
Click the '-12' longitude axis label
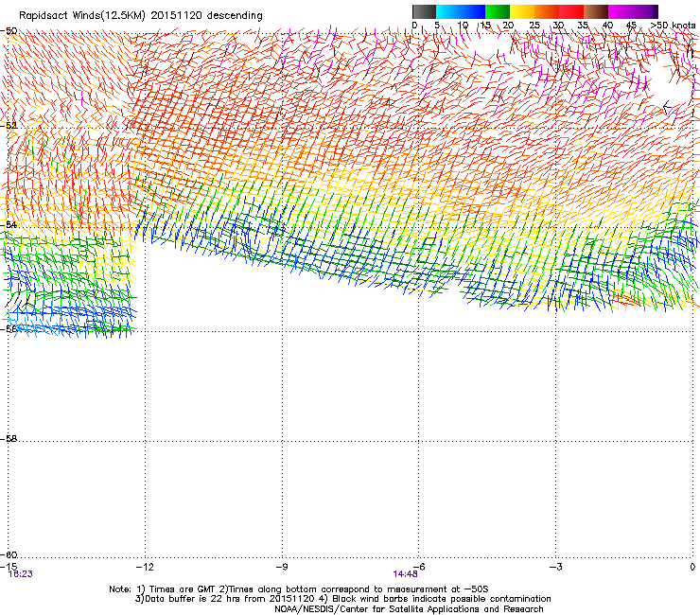click(145, 567)
